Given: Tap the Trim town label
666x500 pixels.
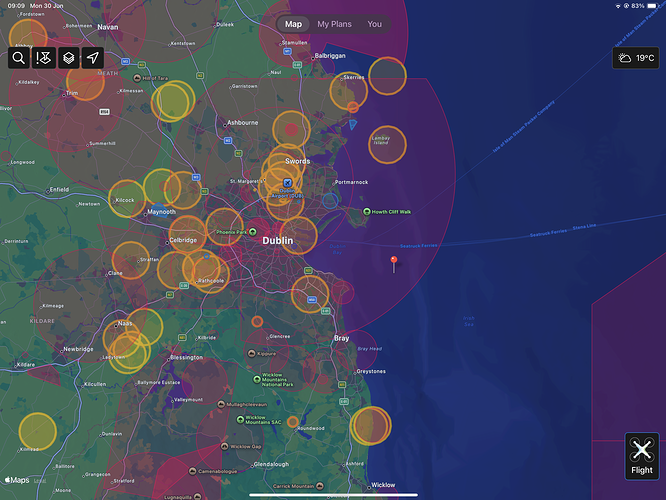Looking at the screenshot, I should click(x=72, y=93).
